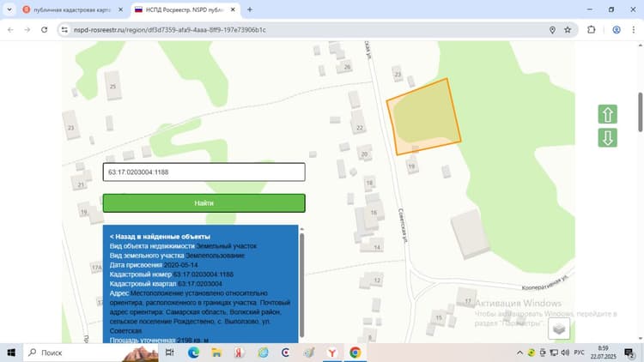644x362 pixels.
Task: Open Yandex Browser from the taskbar
Action: tap(331, 353)
